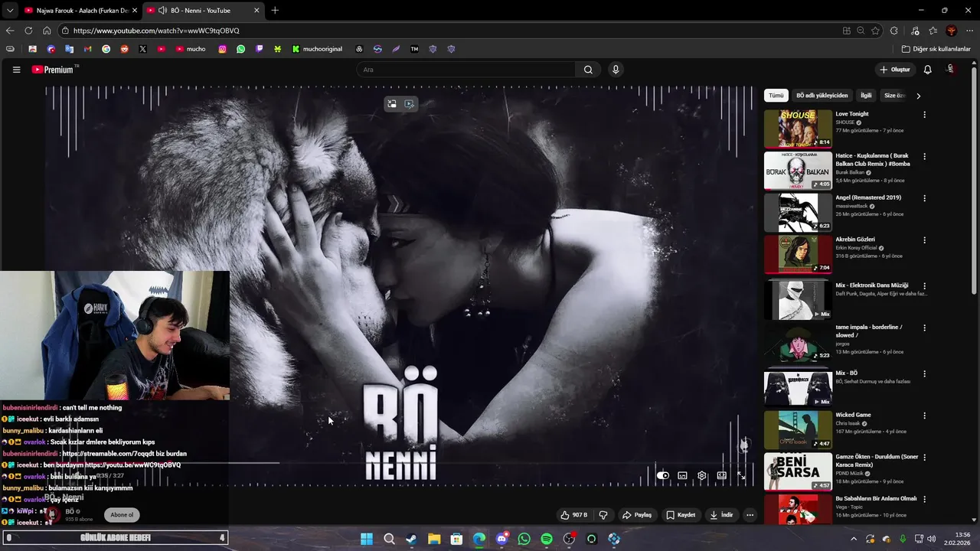Dislike the BÖ - Nenni video
This screenshot has height=551, width=980.
point(603,515)
